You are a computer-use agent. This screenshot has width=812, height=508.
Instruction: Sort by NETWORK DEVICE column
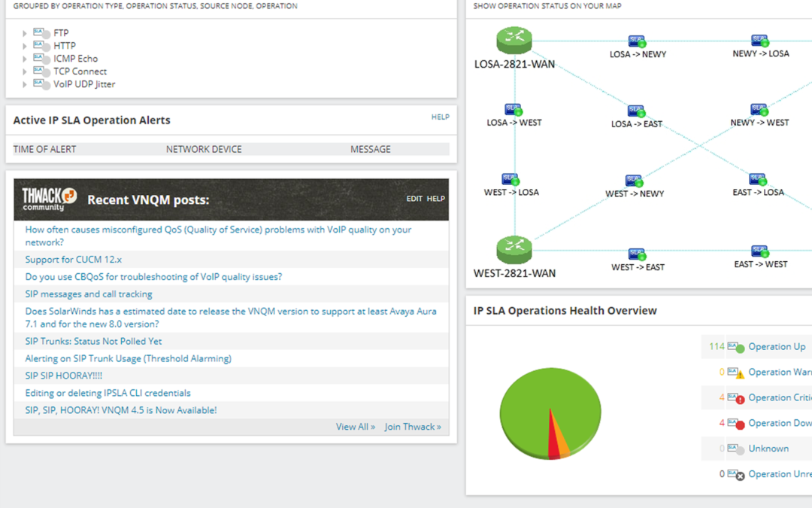tap(204, 149)
